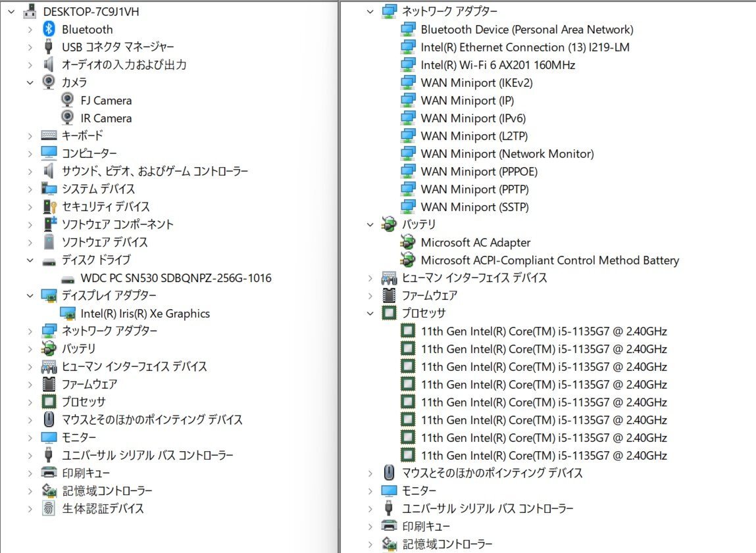Click the keyboard icon beside キーボード

[49, 135]
